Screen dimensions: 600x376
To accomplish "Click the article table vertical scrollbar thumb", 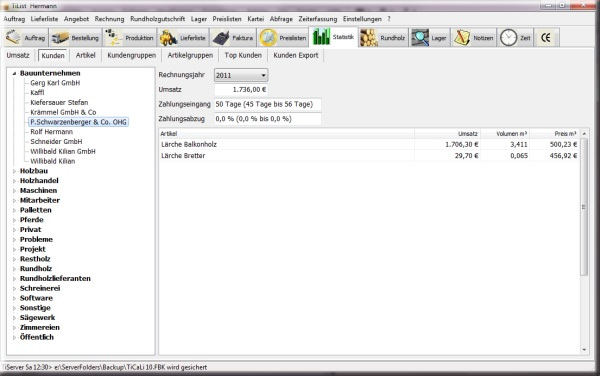I will [584, 207].
